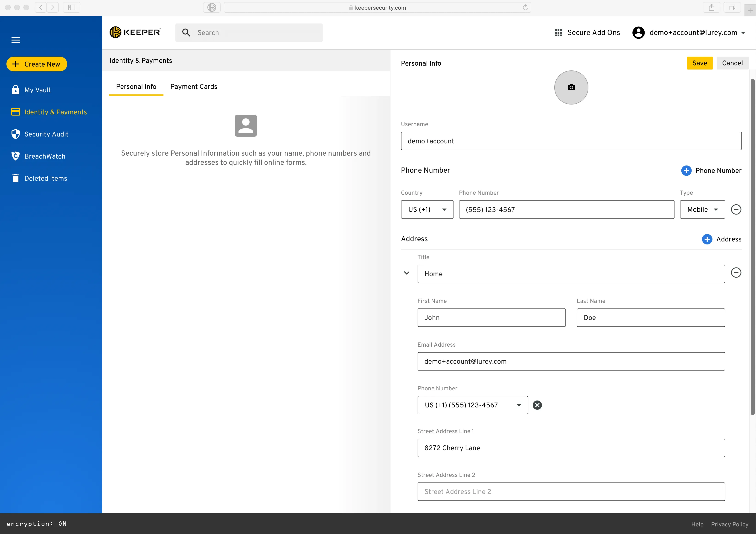Image resolution: width=756 pixels, height=534 pixels.
Task: Remove address entry with minus icon
Action: [x=736, y=273]
